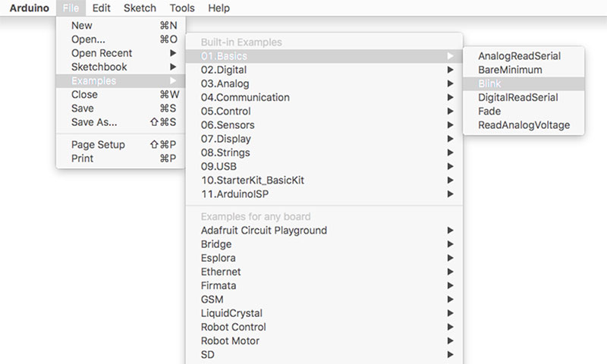This screenshot has height=364, width=607.
Task: Expand the 04.Communication submenu
Action: click(245, 98)
